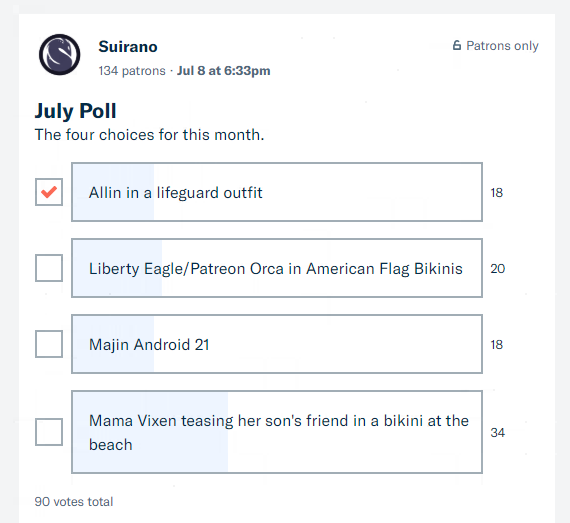Click Suirano's round profile avatar
Viewport: 570px width, 523px height.
pyautogui.click(x=60, y=55)
